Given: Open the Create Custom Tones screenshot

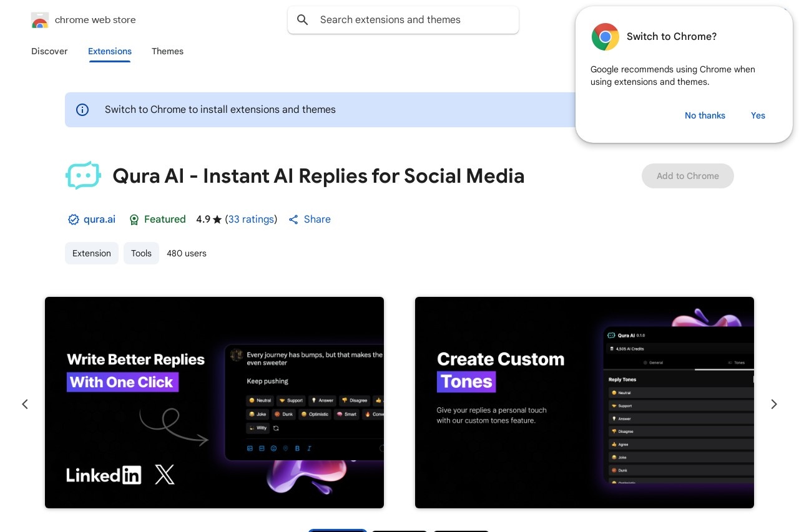Looking at the screenshot, I should [584, 402].
